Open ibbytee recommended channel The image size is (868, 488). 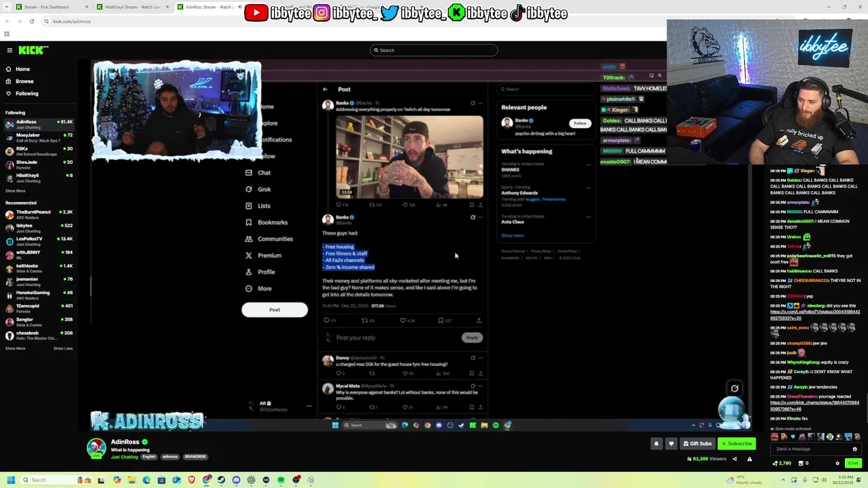[39, 228]
